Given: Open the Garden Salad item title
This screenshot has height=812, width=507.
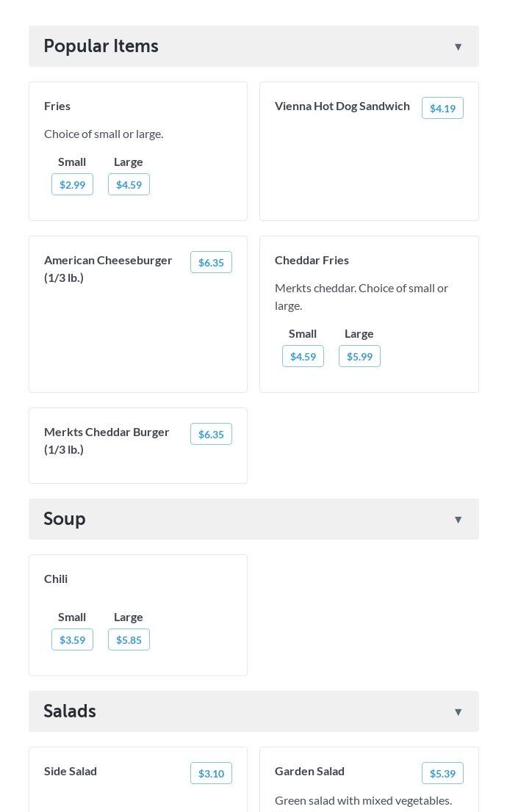Looking at the screenshot, I should tap(309, 771).
